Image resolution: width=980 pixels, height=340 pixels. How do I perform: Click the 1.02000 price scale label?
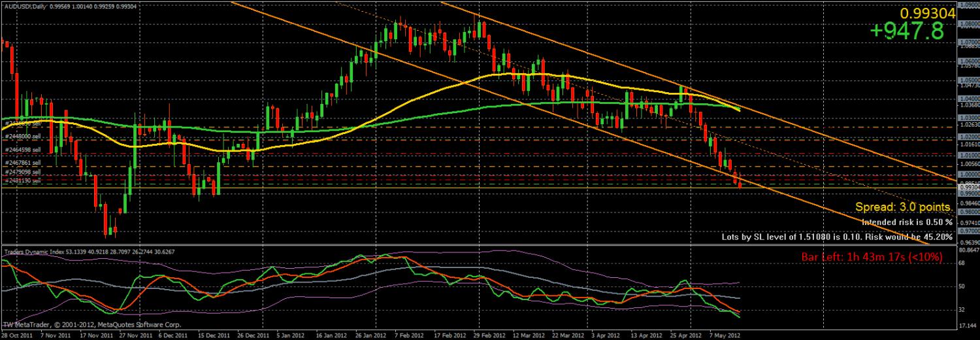pyautogui.click(x=968, y=137)
